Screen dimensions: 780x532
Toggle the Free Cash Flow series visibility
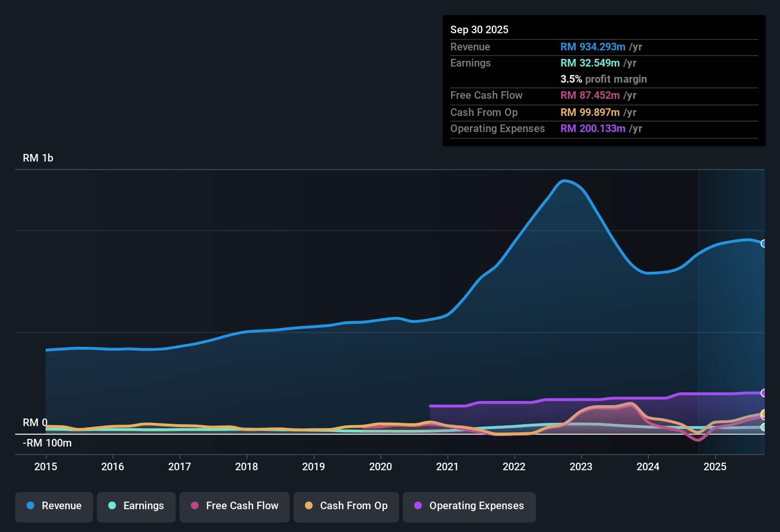(x=234, y=506)
